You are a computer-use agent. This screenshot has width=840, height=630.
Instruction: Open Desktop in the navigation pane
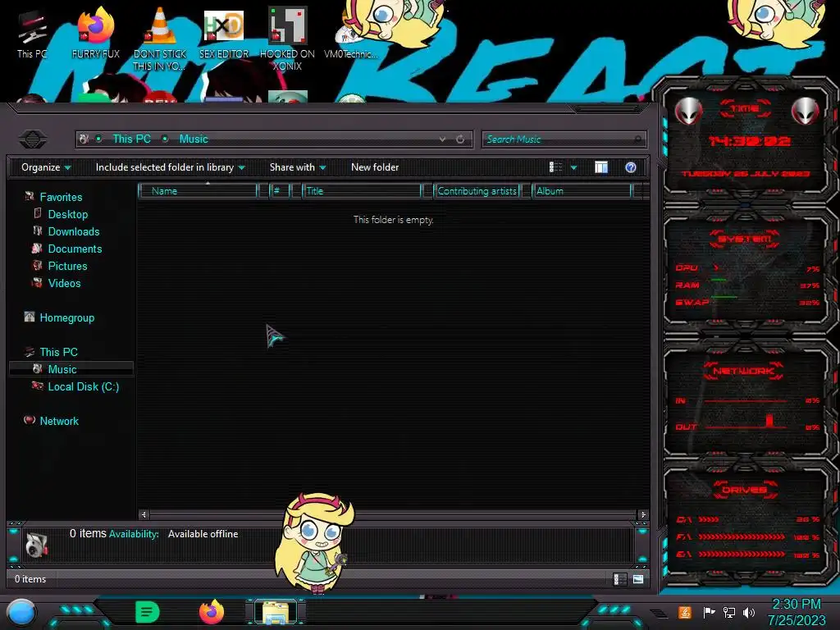click(68, 214)
